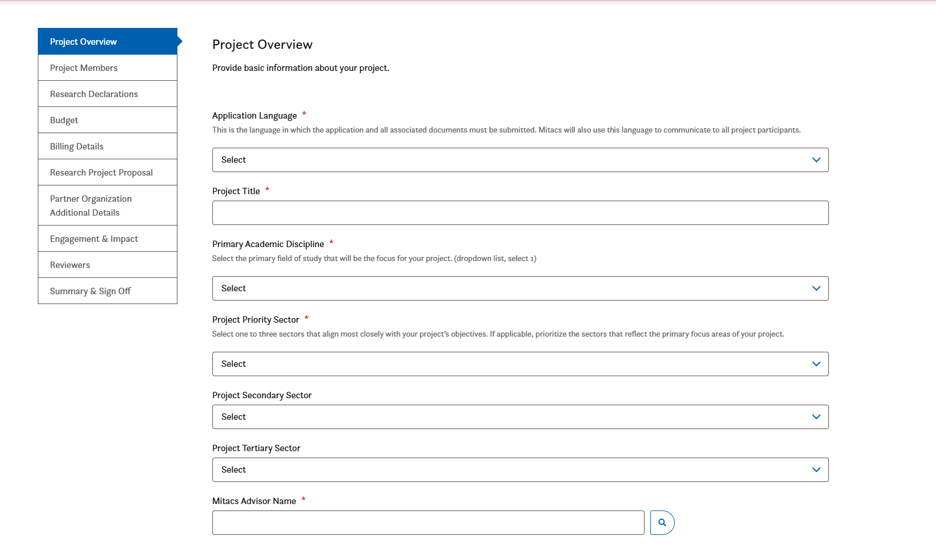Screen dimensions: 936x550
Task: Jump to Summary & Sign Off
Action: coord(108,291)
